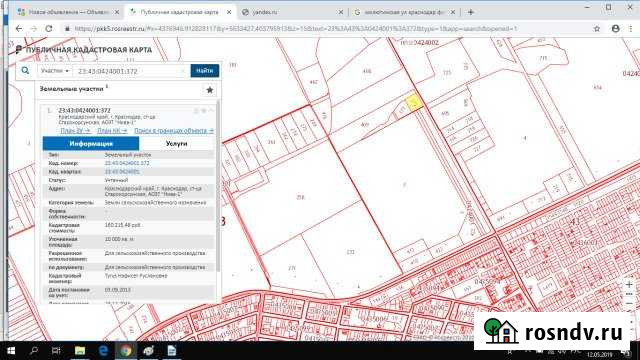Open the План КК link
This screenshot has width=640, height=360.
pyautogui.click(x=112, y=131)
